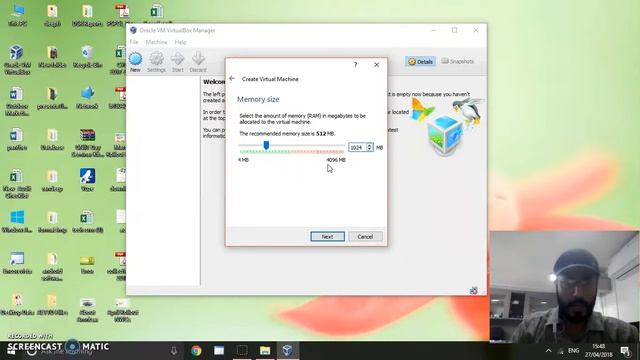Click the taskbar microphone icon

pos(174,350)
